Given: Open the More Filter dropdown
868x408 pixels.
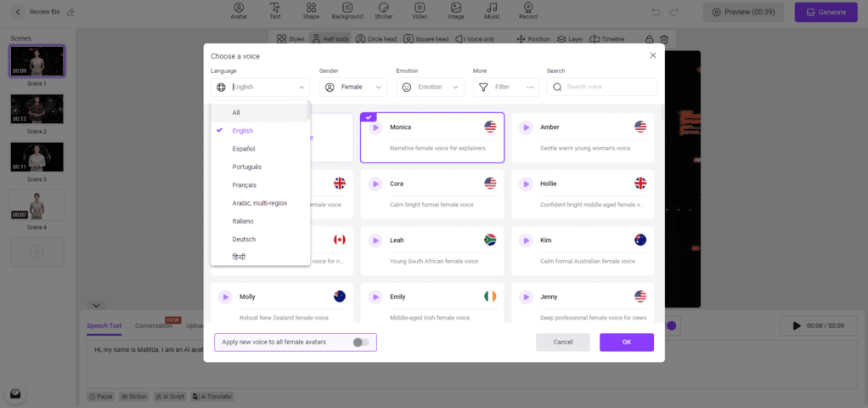Looking at the screenshot, I should (x=506, y=87).
